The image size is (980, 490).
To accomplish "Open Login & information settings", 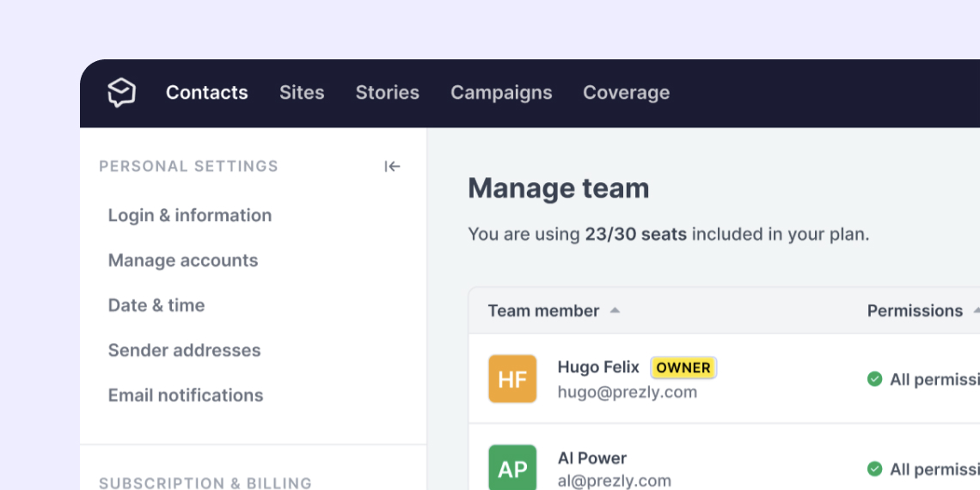I will point(190,215).
